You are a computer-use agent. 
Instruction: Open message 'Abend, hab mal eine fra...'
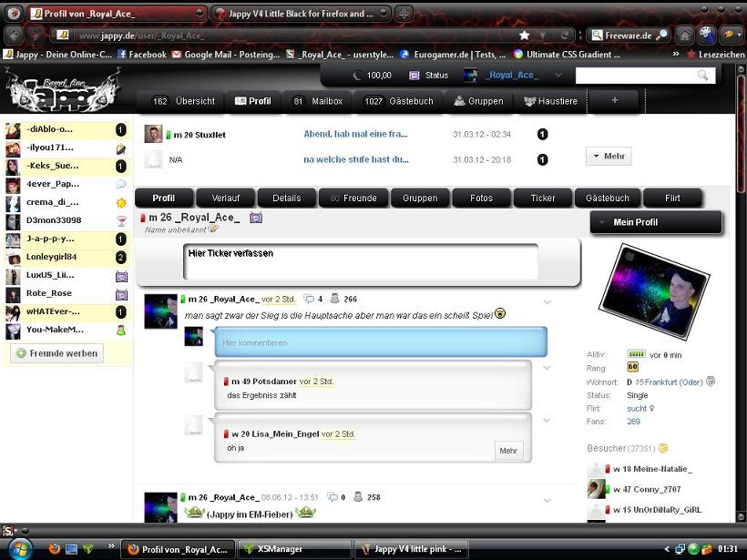pyautogui.click(x=355, y=134)
